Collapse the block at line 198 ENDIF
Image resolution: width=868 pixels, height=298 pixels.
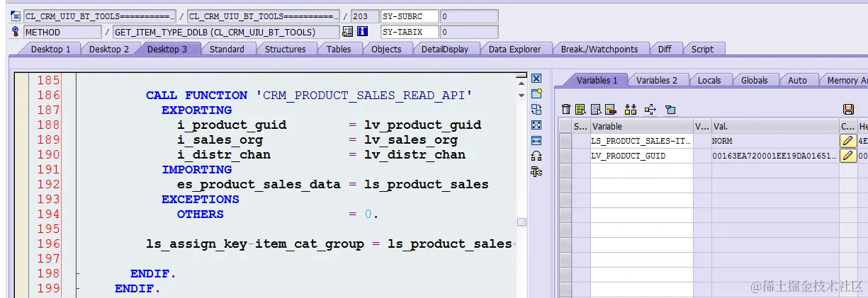coord(78,274)
